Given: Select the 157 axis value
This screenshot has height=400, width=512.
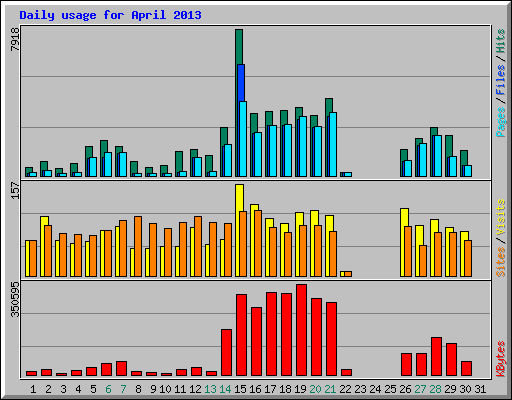Looking at the screenshot, I should (15, 190).
